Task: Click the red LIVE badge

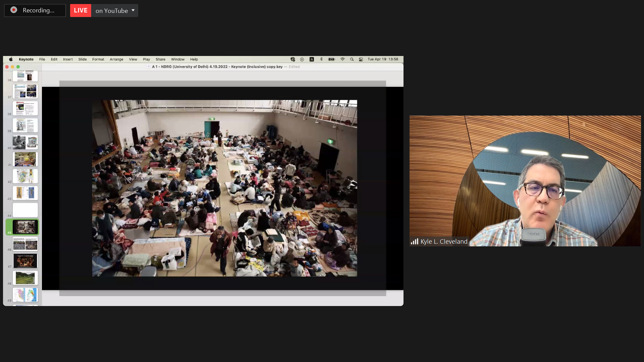Action: coord(80,10)
